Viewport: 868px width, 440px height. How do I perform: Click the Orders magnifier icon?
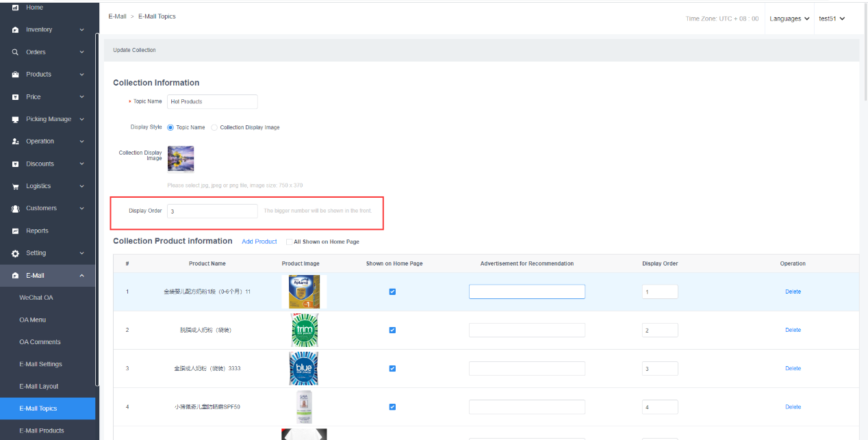point(15,52)
